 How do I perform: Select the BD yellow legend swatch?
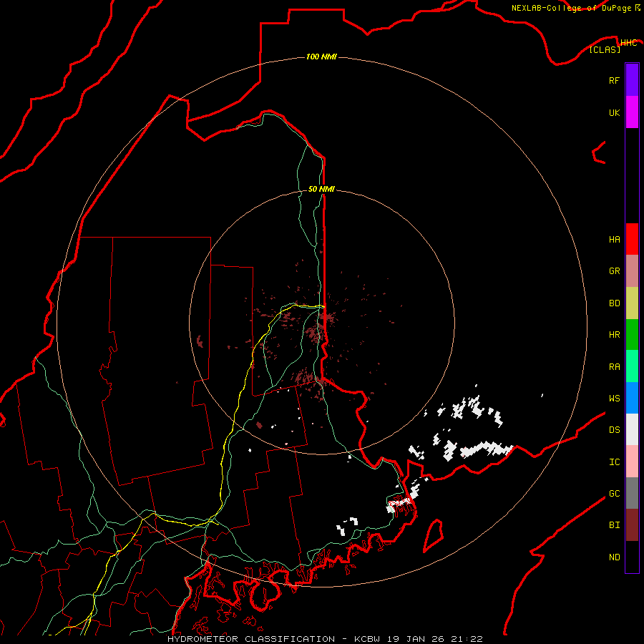pyautogui.click(x=632, y=303)
